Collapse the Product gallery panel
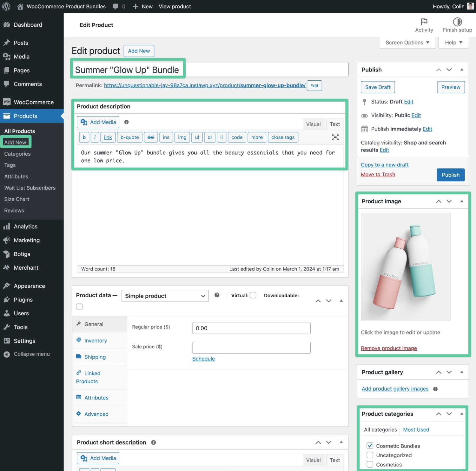This screenshot has width=476, height=471. (x=462, y=372)
